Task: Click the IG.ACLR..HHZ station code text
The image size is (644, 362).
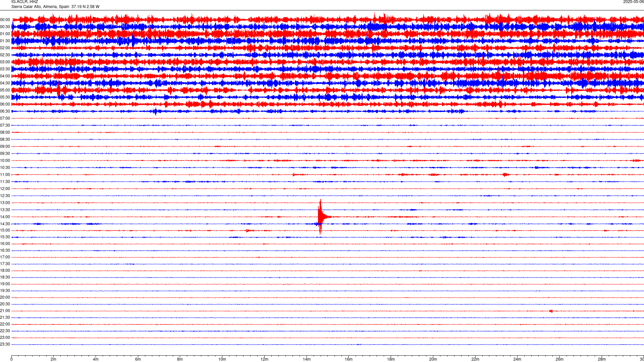Action: pyautogui.click(x=24, y=2)
